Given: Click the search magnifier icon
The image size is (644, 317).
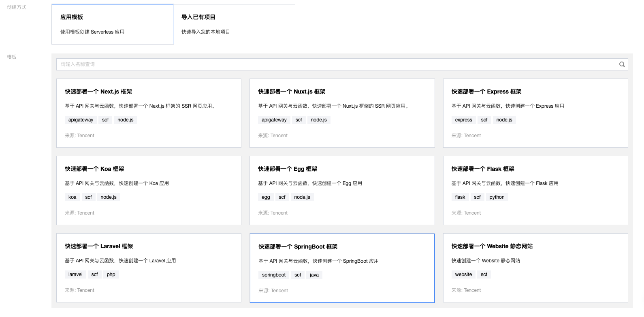Looking at the screenshot, I should coord(622,64).
